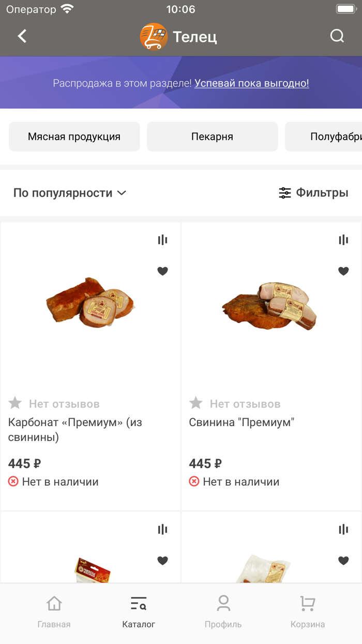Toggle favorite heart on third product card
This screenshot has width=362, height=644.
point(162,560)
